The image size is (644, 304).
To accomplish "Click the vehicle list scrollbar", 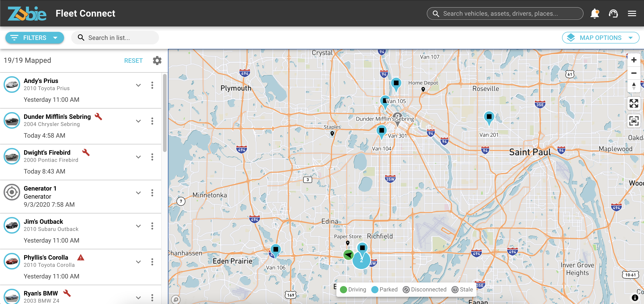I will pos(165,113).
